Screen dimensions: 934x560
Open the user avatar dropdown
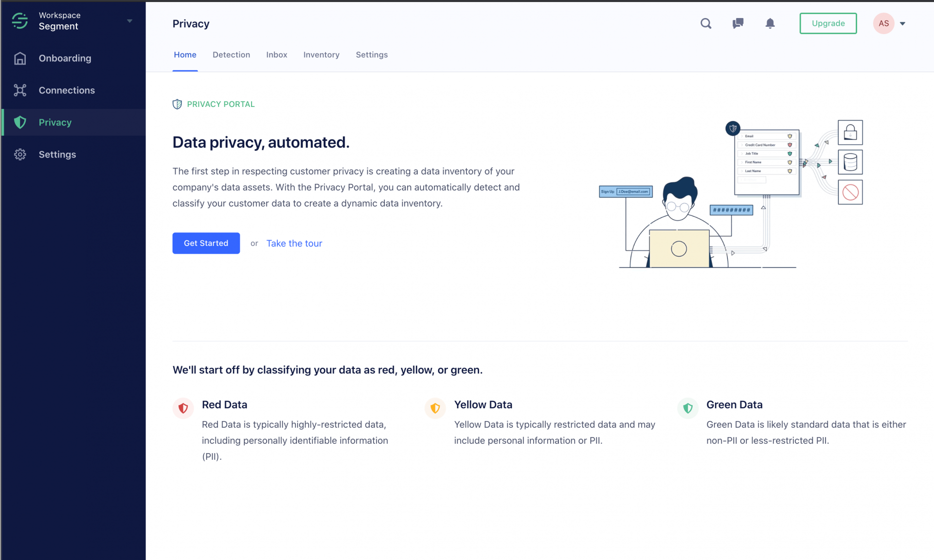click(883, 23)
